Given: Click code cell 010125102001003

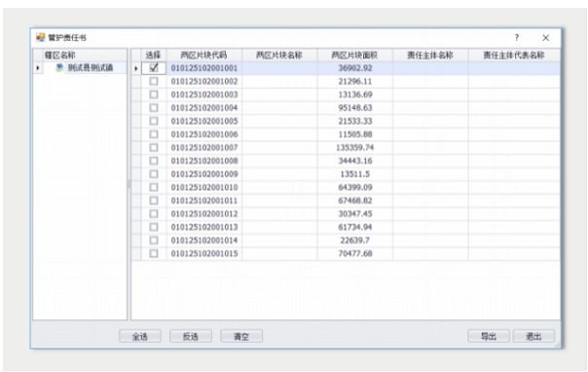Looking at the screenshot, I should point(204,94).
